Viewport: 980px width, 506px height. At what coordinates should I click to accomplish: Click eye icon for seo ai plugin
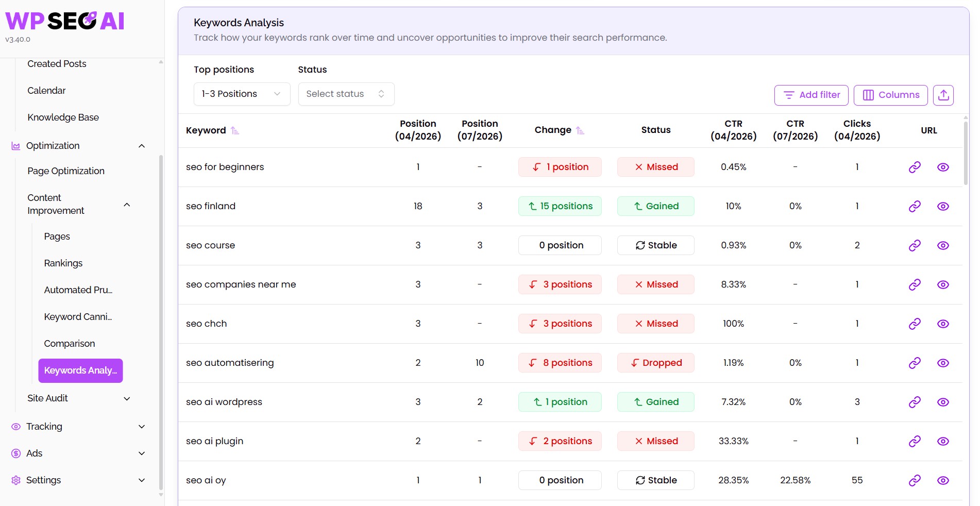[943, 441]
